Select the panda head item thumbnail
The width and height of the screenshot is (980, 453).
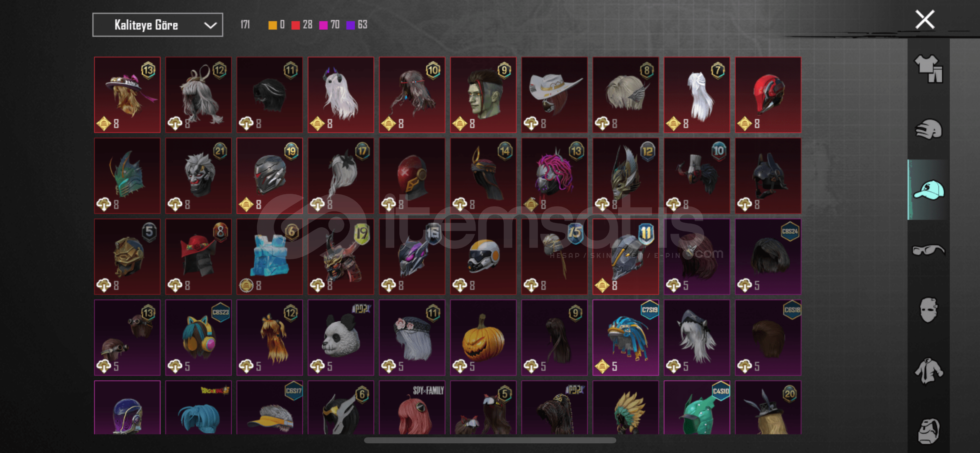[341, 337]
